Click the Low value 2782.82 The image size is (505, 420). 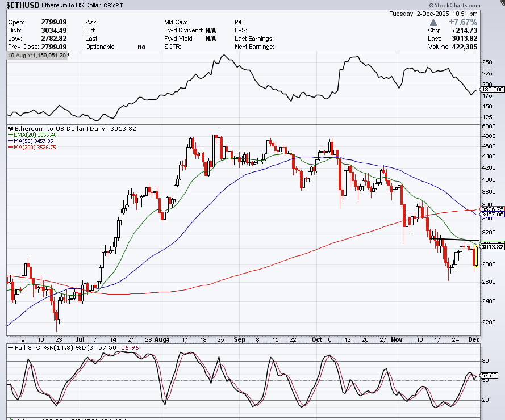(54, 39)
